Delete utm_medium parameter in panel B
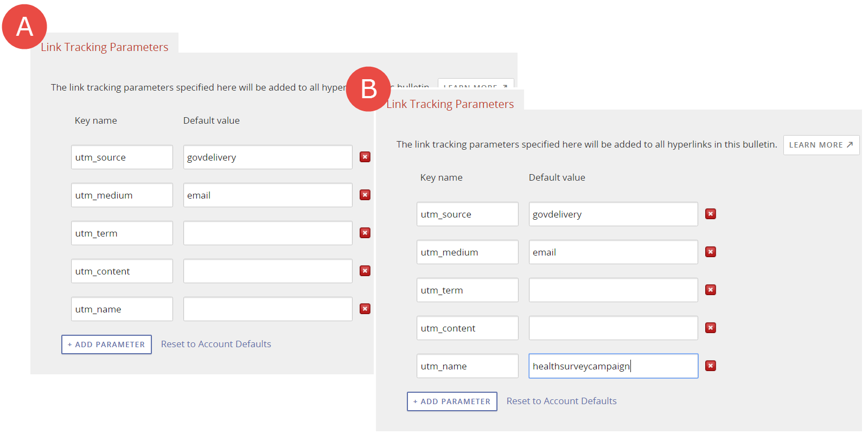 coord(711,252)
